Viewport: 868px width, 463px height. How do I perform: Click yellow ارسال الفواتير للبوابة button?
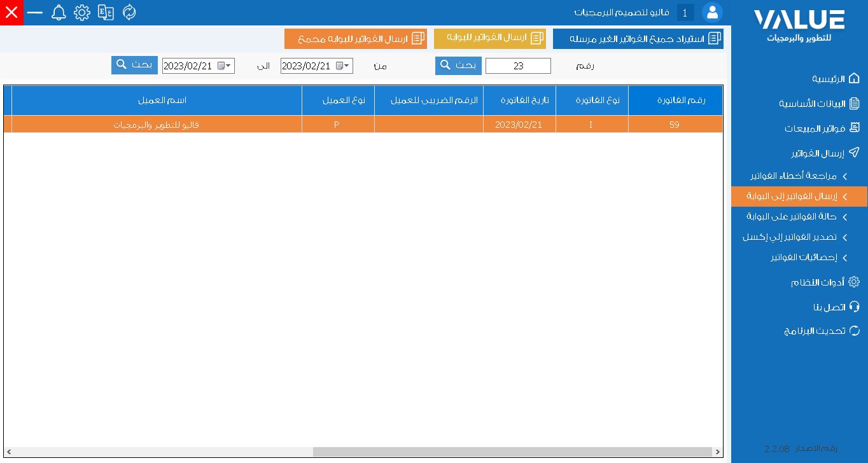pos(490,38)
